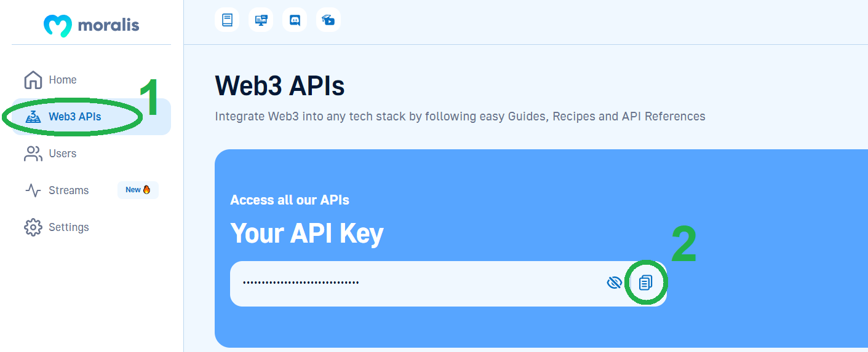
Task: Click the New badge next to Streams
Action: (138, 190)
